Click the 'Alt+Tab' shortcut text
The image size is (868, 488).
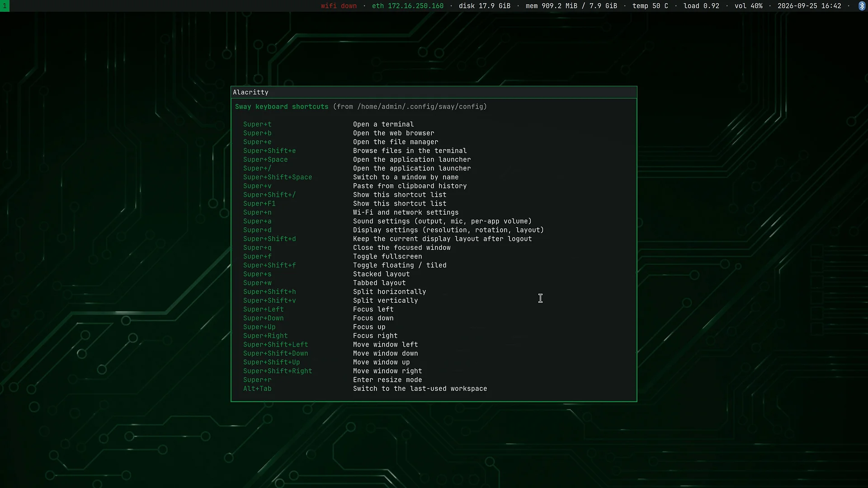[x=257, y=389]
